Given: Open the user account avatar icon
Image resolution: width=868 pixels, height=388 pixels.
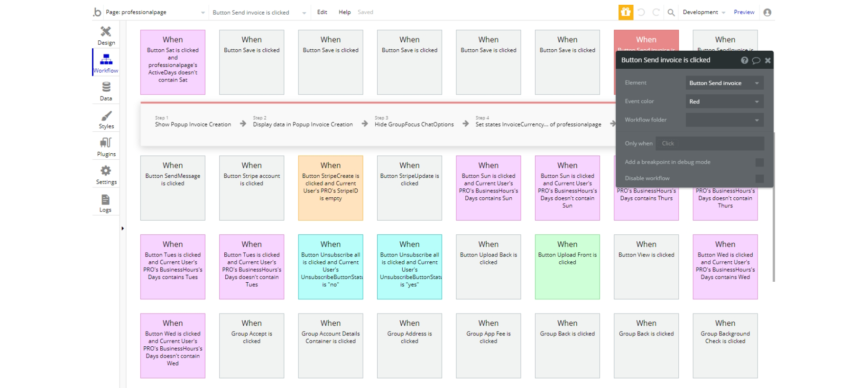Looking at the screenshot, I should point(767,12).
